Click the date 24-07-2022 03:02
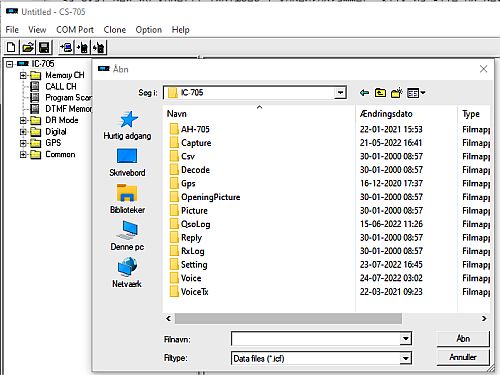 coord(391,278)
